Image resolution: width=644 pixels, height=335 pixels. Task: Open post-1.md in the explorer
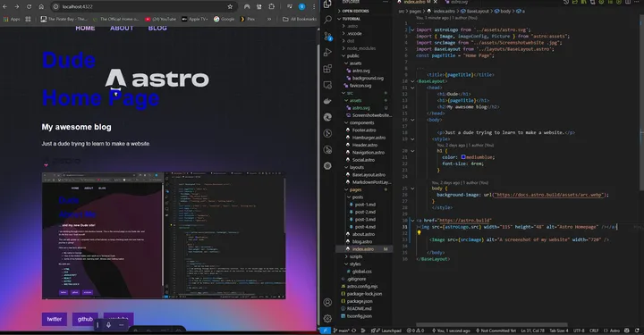coord(365,205)
